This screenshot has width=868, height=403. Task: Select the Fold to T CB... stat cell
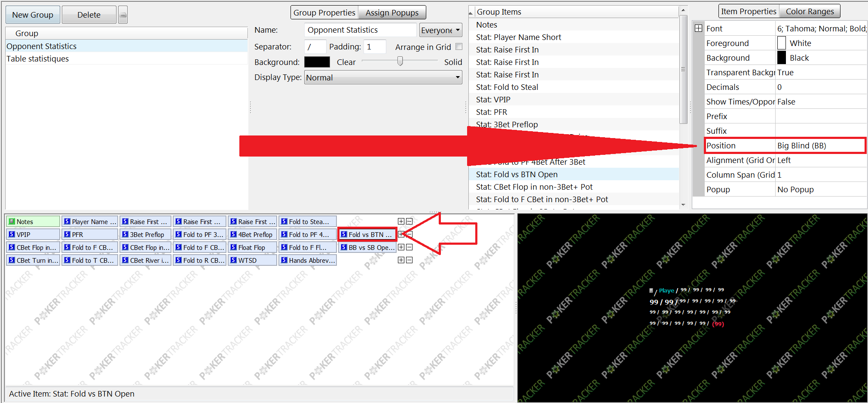coord(89,260)
